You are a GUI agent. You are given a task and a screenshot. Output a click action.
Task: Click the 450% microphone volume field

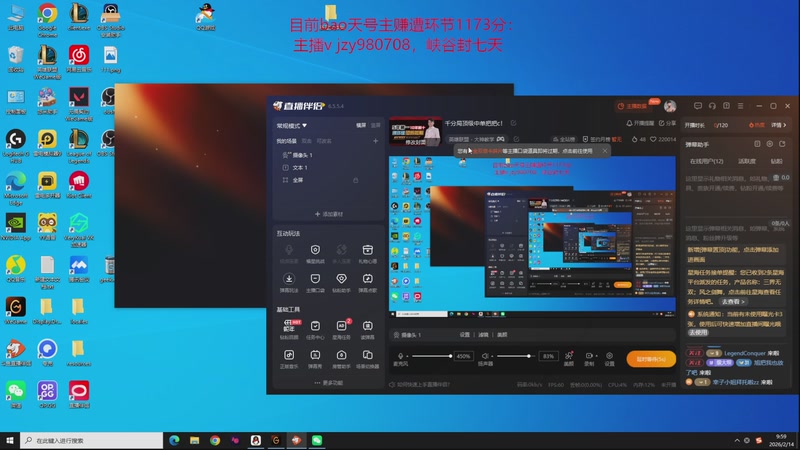pyautogui.click(x=463, y=356)
